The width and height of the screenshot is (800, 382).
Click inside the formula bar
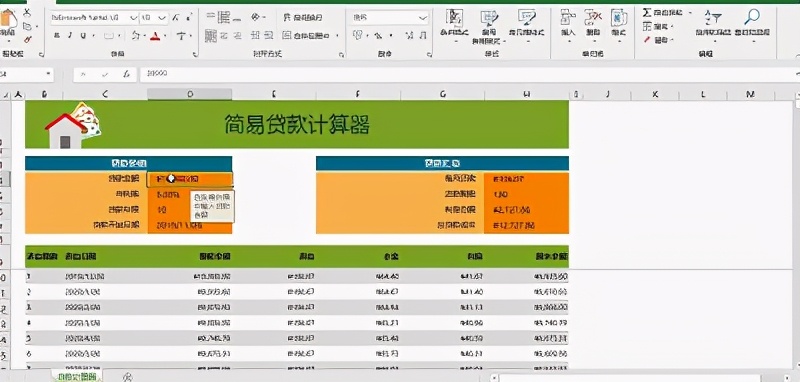coord(469,74)
